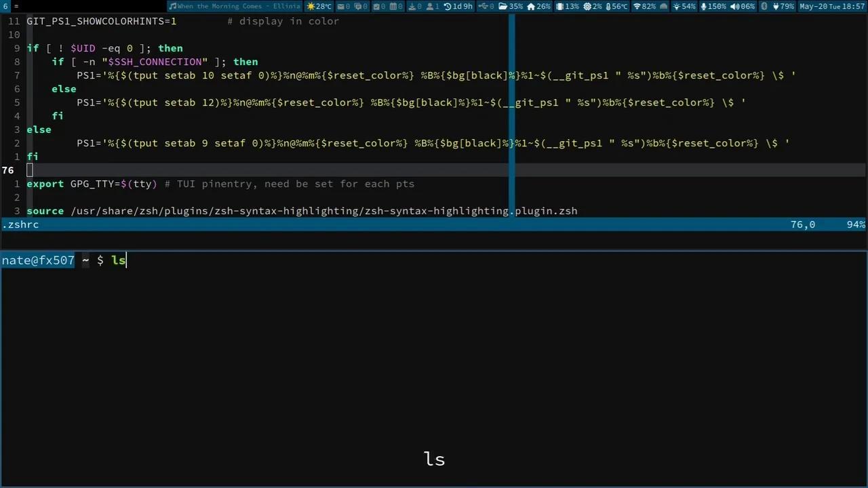Mute the speaker icon showing 06% volume
The width and height of the screenshot is (868, 488).
click(x=734, y=6)
